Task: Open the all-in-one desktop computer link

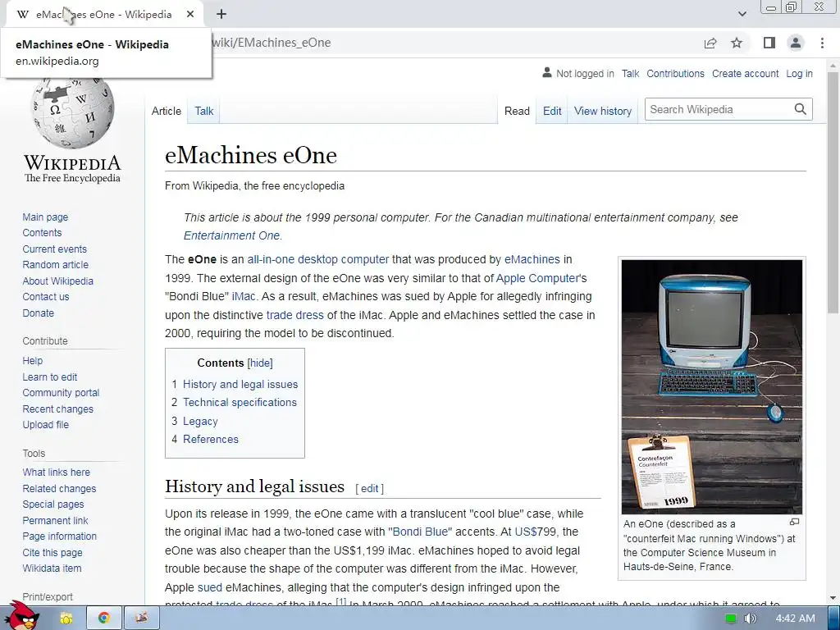Action: (317, 259)
